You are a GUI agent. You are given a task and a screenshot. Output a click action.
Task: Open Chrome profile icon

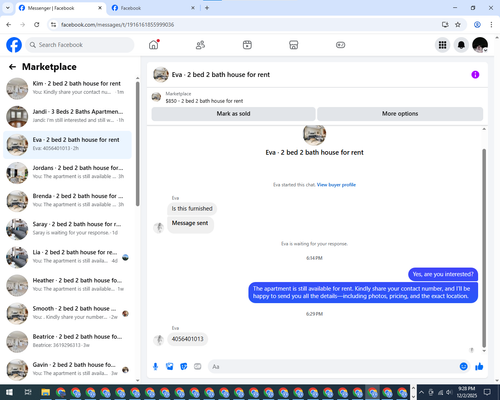[477, 25]
